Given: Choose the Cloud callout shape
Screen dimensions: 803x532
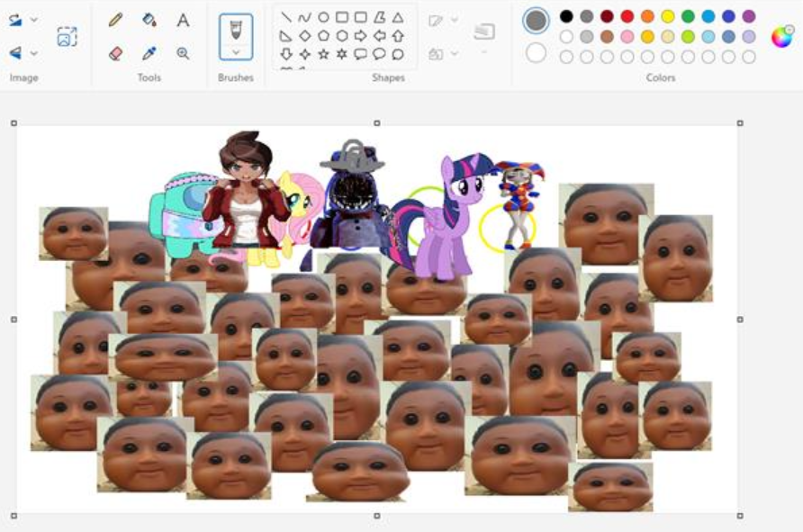Looking at the screenshot, I should (398, 54).
